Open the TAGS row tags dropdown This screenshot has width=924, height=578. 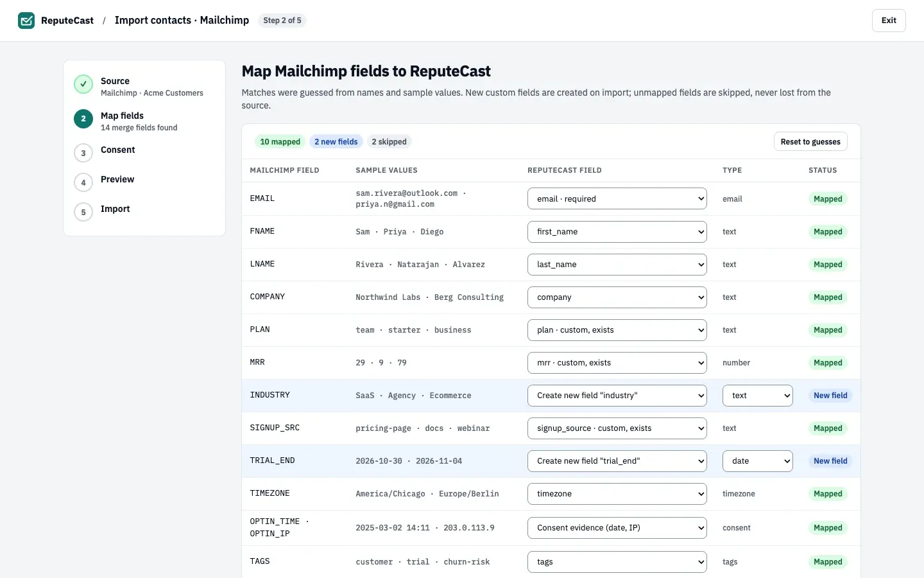click(x=617, y=562)
